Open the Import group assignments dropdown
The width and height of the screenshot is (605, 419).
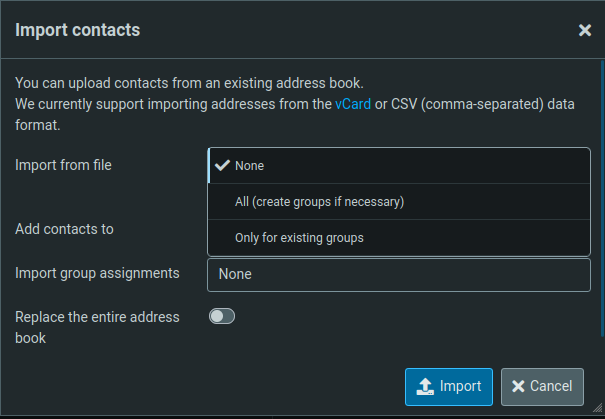point(398,274)
